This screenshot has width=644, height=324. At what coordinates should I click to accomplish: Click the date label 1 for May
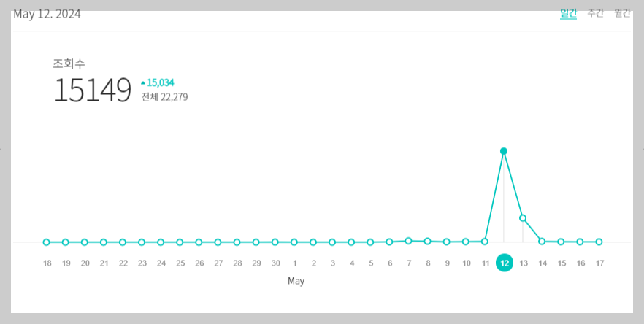pyautogui.click(x=295, y=263)
